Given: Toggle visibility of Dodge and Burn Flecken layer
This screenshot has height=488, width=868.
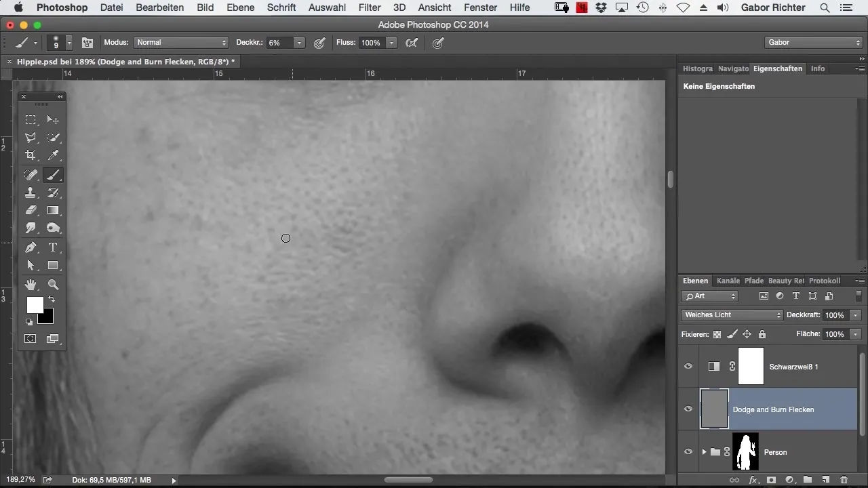Looking at the screenshot, I should point(688,409).
